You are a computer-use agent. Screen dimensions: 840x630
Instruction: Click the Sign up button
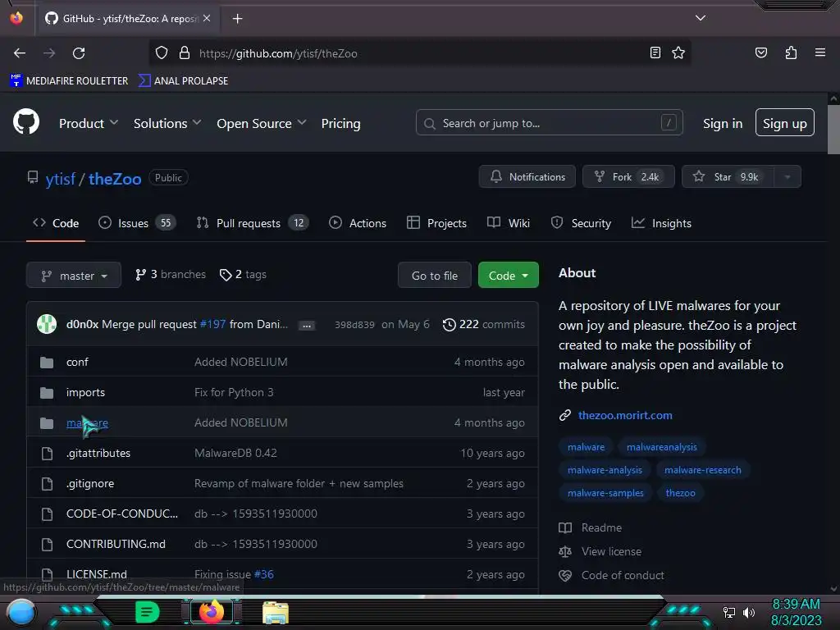784,123
